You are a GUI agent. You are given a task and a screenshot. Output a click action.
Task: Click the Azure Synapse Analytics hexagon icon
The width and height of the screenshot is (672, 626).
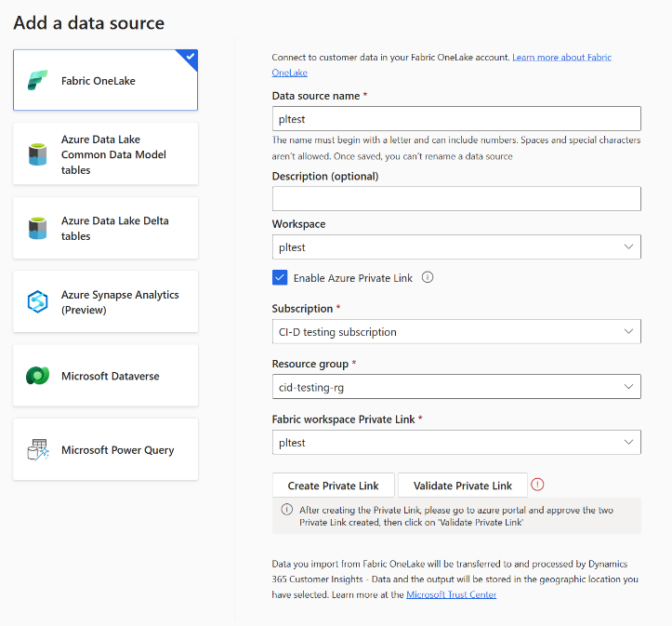[38, 302]
